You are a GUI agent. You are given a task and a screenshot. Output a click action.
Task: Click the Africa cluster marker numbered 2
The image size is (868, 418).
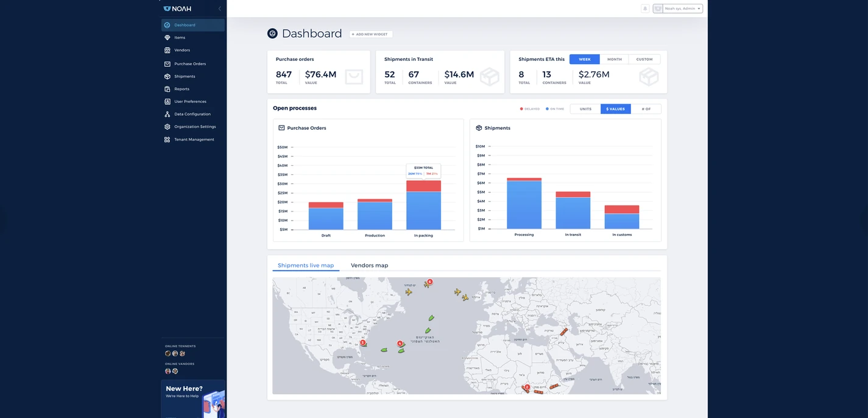(x=527, y=386)
